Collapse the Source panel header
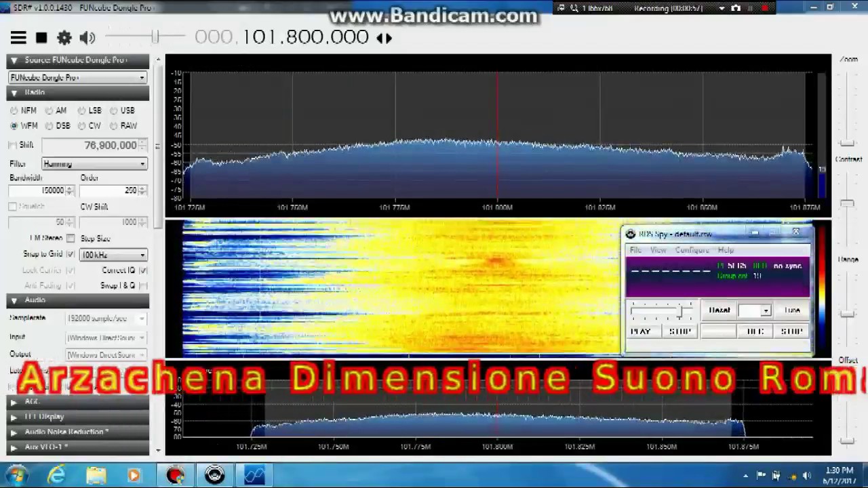The width and height of the screenshot is (868, 488). pos(78,60)
